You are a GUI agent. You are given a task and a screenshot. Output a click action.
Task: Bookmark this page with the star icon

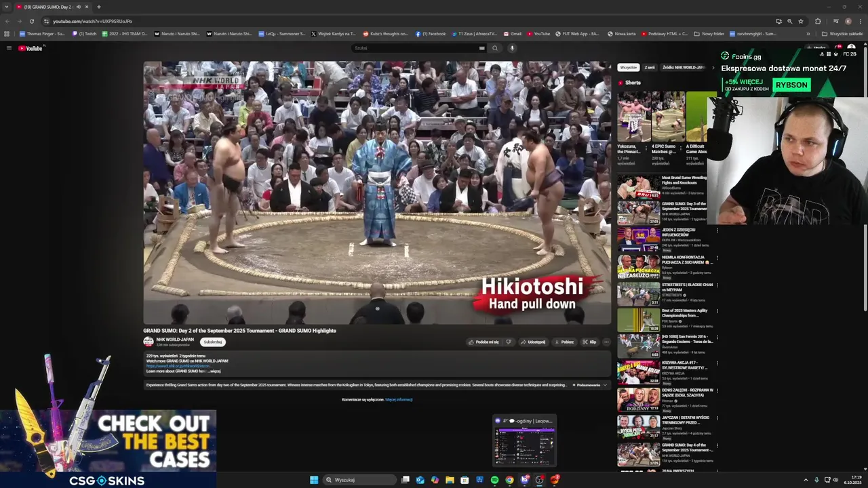pyautogui.click(x=801, y=21)
